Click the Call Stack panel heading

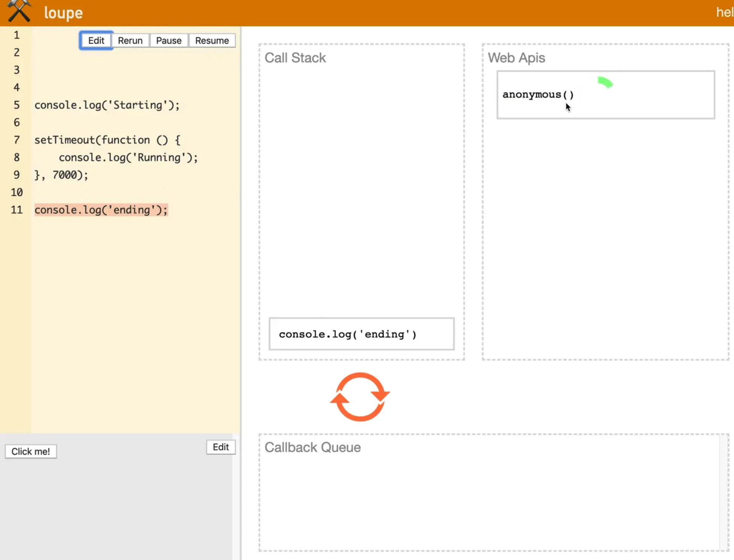(295, 58)
